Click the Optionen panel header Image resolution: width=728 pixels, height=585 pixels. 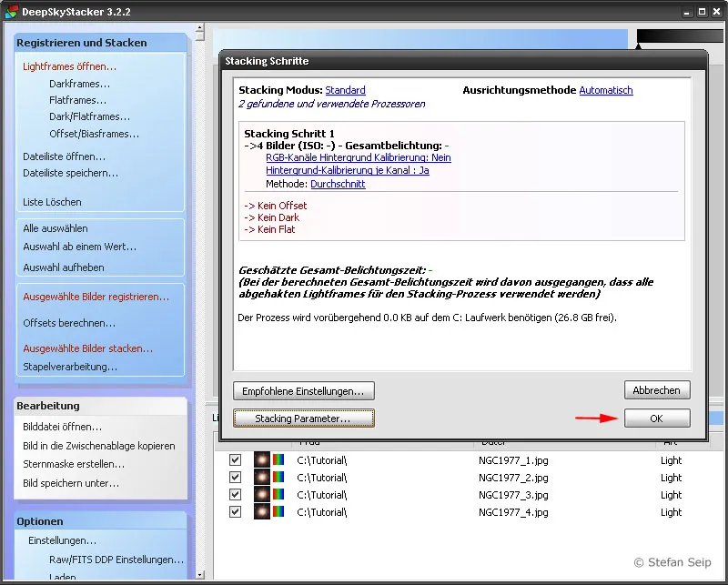[101, 521]
